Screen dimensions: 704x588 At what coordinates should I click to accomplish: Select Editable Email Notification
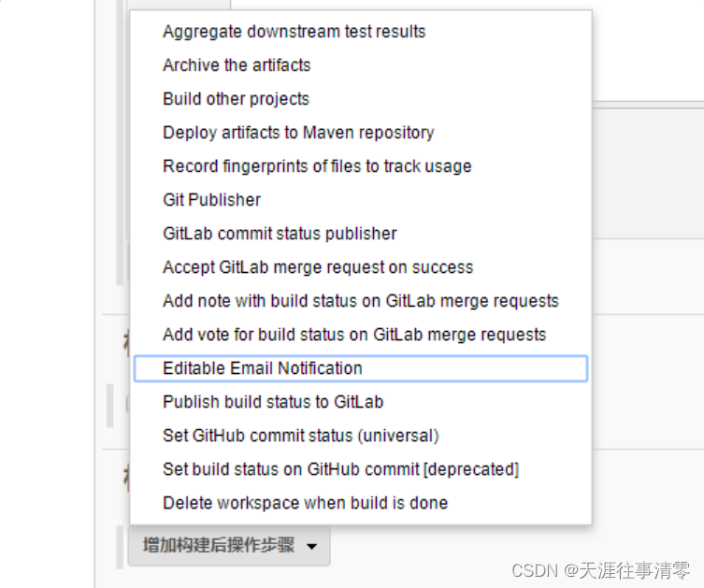[361, 368]
